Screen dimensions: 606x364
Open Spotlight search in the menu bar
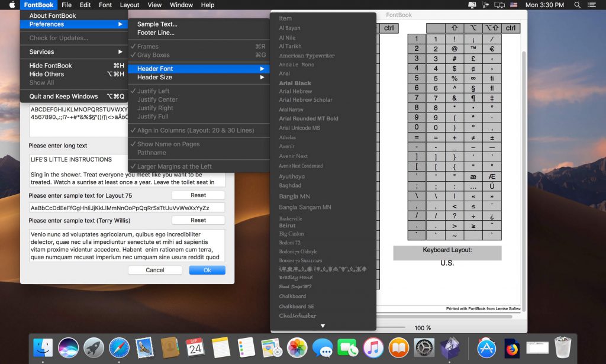577,5
